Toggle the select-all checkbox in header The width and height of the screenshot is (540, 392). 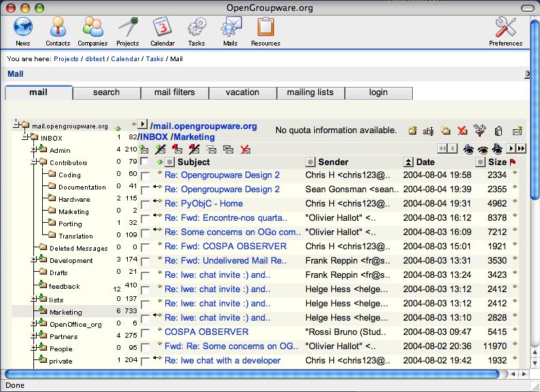point(144,161)
